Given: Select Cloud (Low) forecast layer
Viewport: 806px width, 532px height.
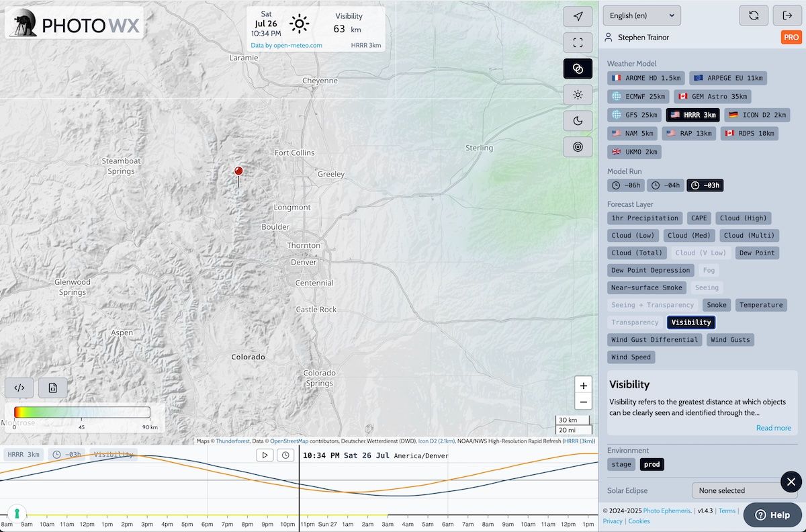Looking at the screenshot, I should (x=633, y=236).
